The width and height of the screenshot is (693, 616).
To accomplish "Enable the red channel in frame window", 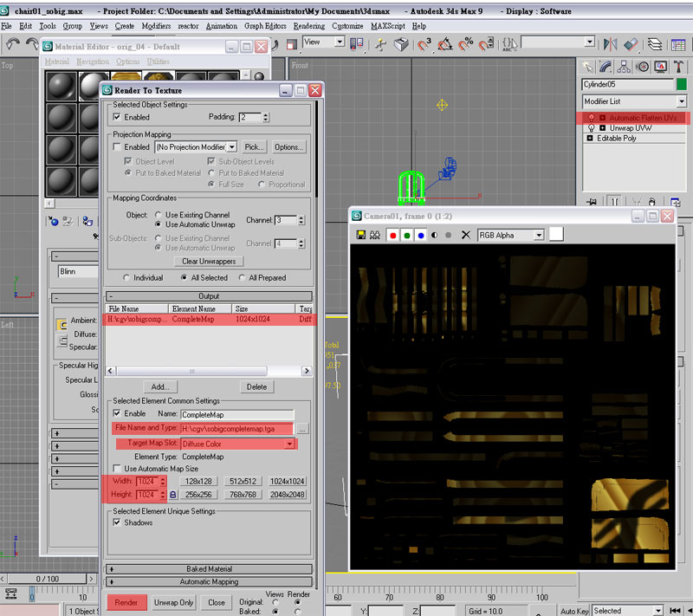I will 392,236.
